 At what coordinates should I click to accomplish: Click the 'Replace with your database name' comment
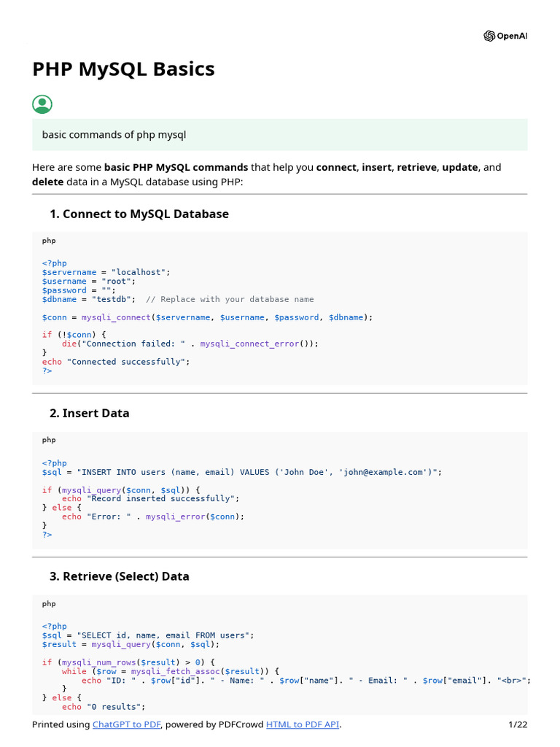pos(230,299)
